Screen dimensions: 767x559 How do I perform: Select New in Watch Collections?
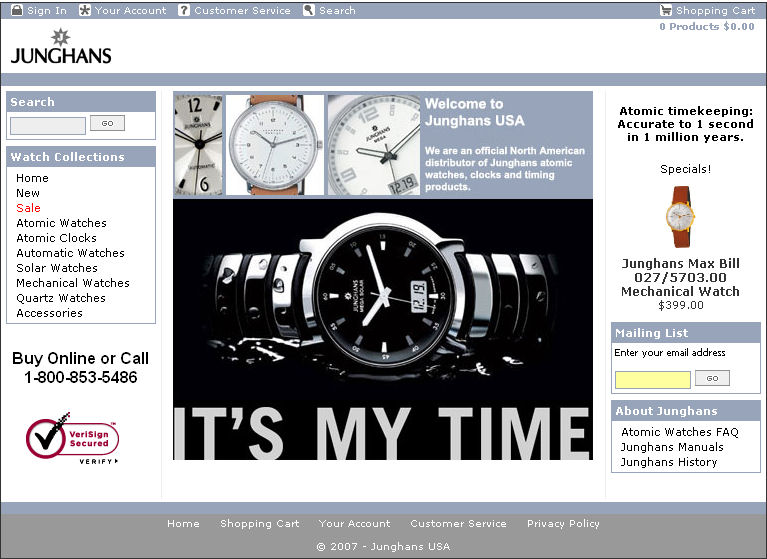(x=28, y=193)
